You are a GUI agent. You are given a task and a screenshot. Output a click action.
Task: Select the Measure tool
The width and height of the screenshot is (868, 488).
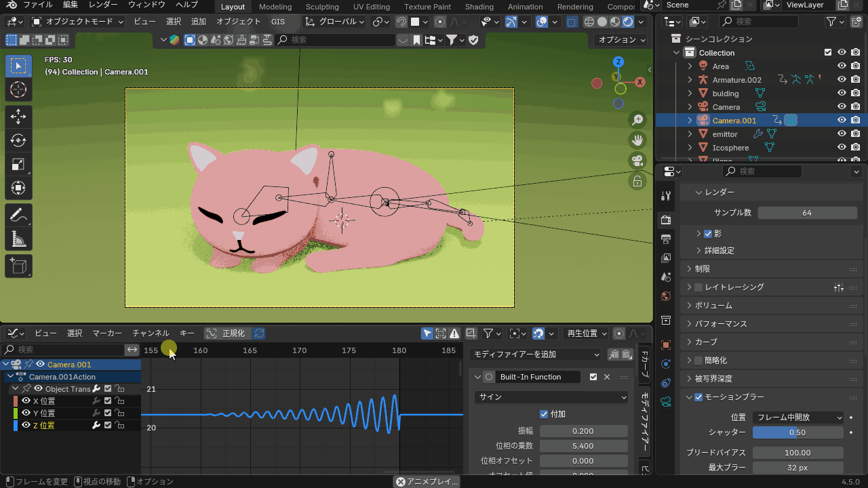pyautogui.click(x=18, y=239)
